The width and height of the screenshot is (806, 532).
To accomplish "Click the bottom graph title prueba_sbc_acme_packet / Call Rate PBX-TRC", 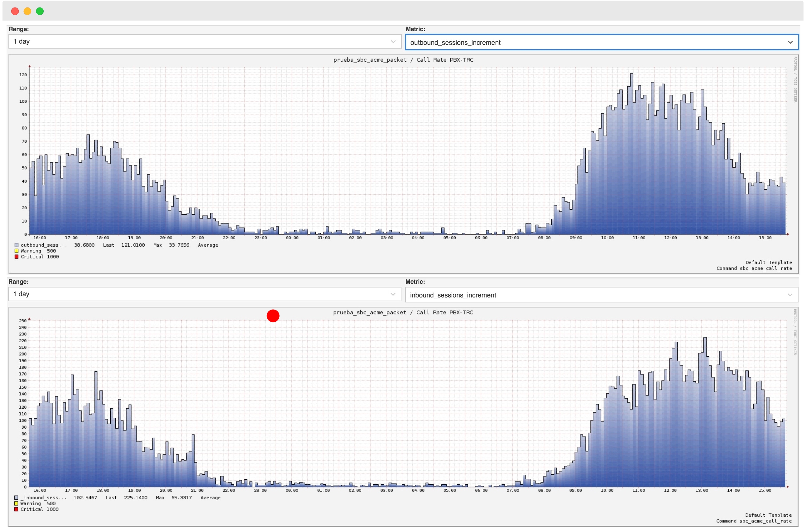I will click(403, 312).
